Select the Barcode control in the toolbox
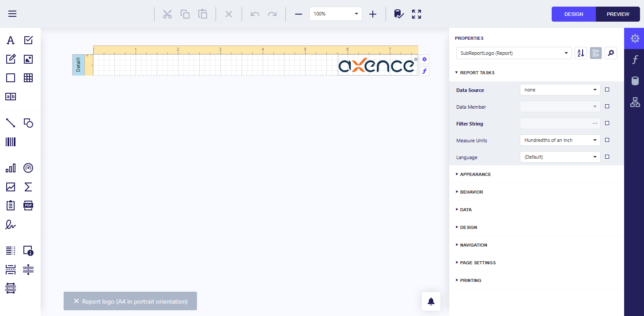The width and height of the screenshot is (644, 316). [x=11, y=142]
